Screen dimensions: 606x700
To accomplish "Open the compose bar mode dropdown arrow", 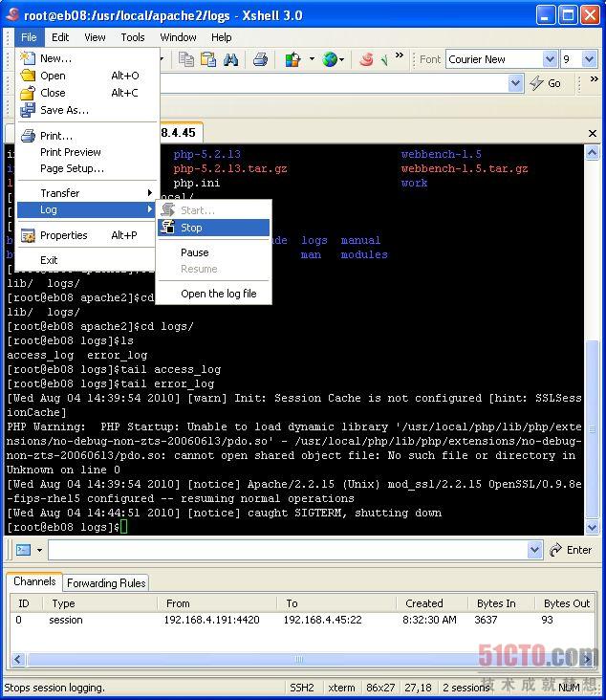I will tap(40, 550).
